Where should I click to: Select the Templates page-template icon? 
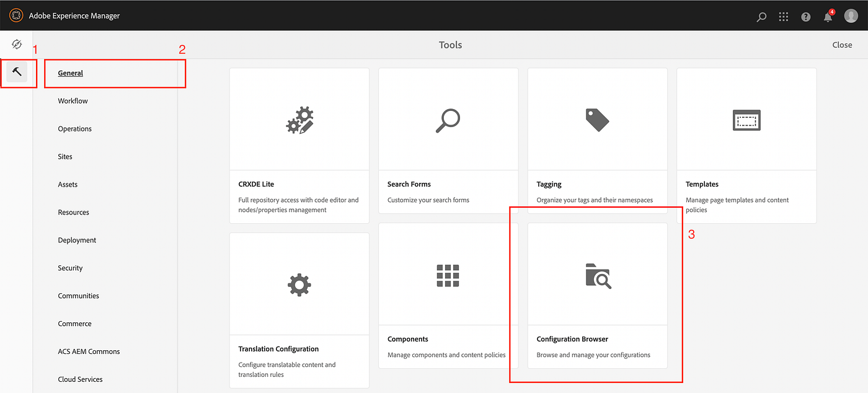point(746,120)
